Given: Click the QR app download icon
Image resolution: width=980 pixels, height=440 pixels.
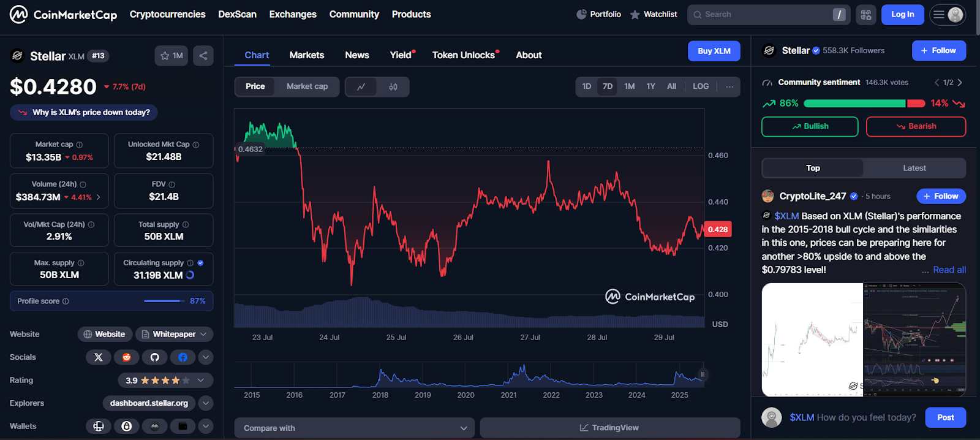Looking at the screenshot, I should 866,15.
